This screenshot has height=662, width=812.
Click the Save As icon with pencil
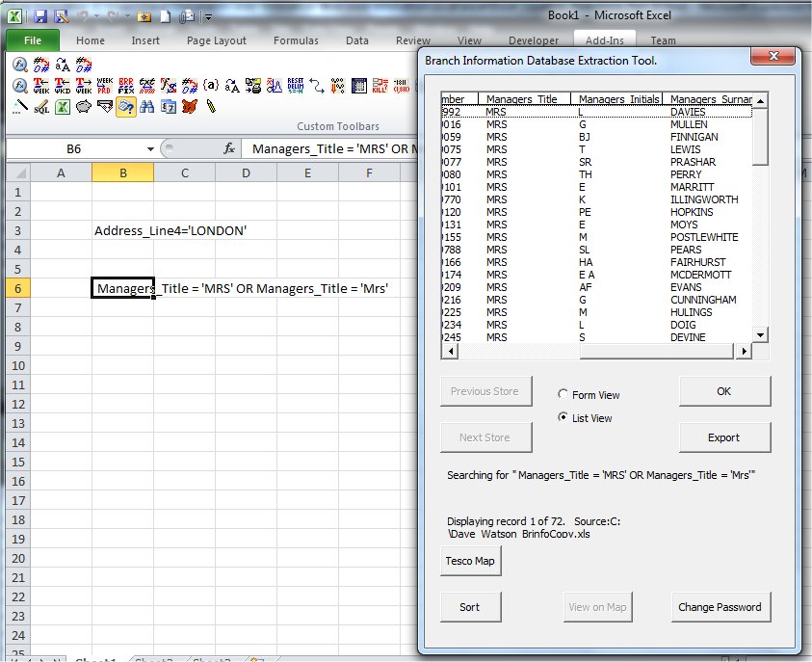pos(62,16)
